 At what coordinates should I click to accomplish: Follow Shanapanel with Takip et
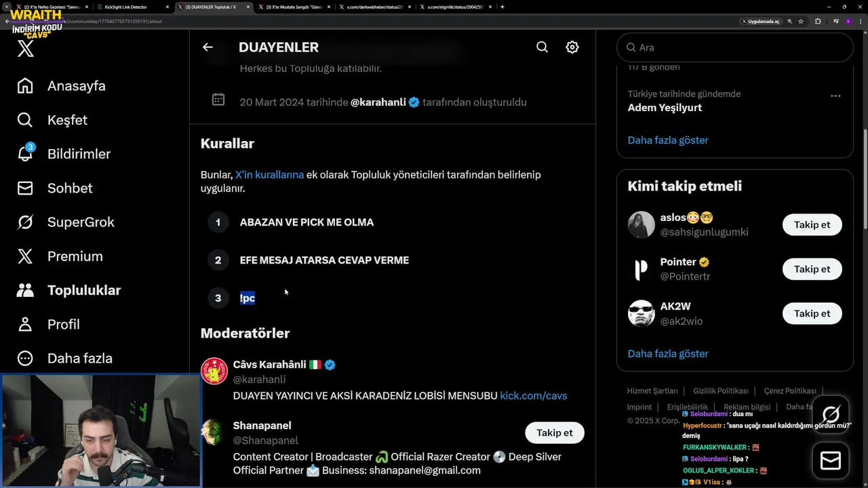click(555, 432)
